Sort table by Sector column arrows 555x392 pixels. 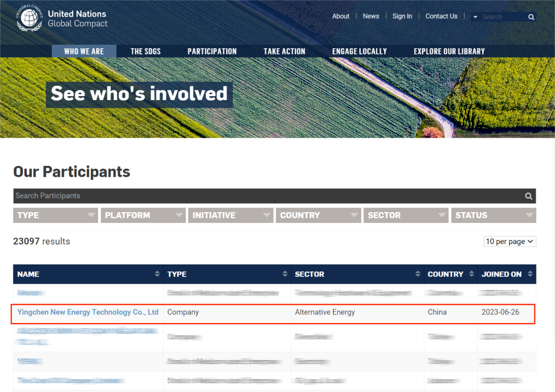418,274
